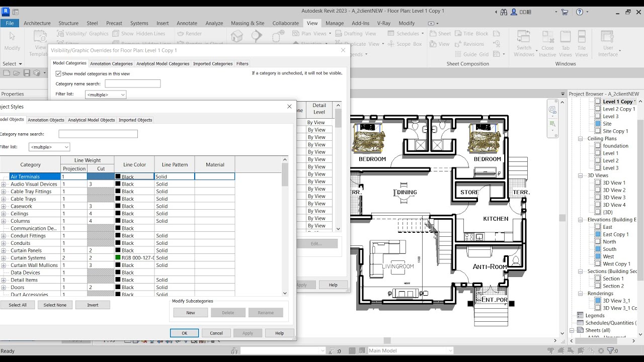The image size is (644, 362).
Task: Click Help in Visibility/Graphic Overrides dialog
Action: [x=333, y=285]
